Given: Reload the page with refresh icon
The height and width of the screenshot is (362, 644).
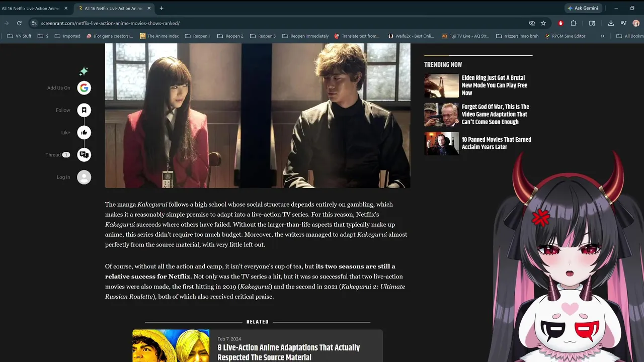Looking at the screenshot, I should tap(19, 23).
